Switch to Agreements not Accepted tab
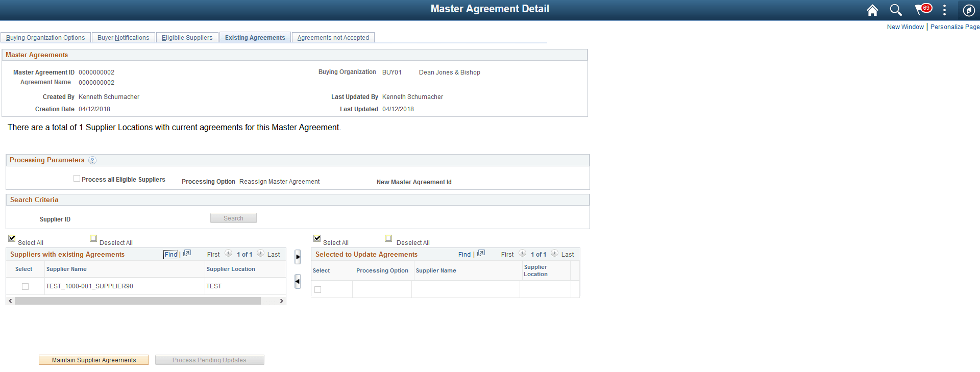 333,38
